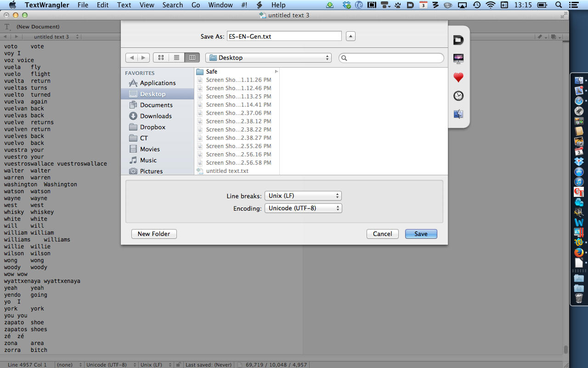588x368 pixels.
Task: Click the Save As filename field
Action: point(284,36)
